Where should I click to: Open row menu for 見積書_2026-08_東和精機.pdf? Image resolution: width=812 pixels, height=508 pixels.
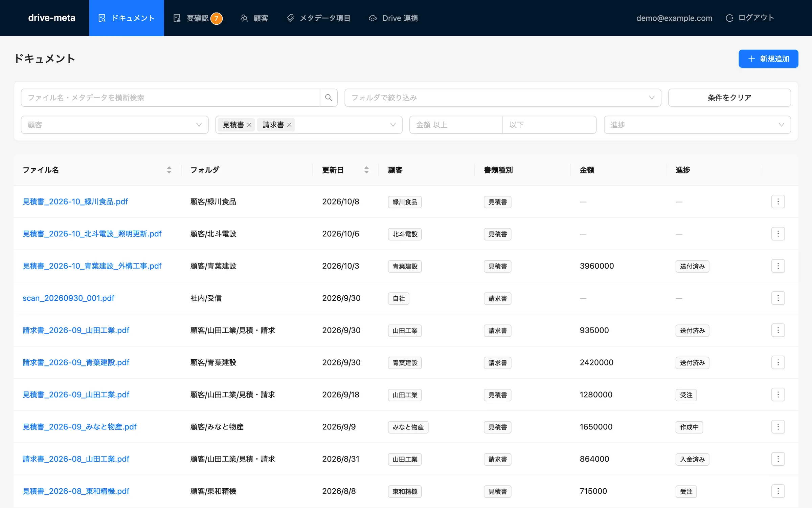coord(778,491)
